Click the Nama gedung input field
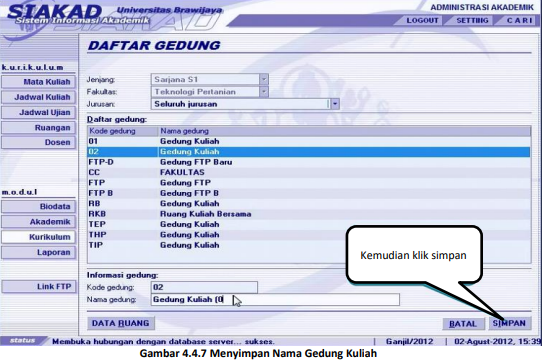The image size is (542, 362). coord(275,299)
